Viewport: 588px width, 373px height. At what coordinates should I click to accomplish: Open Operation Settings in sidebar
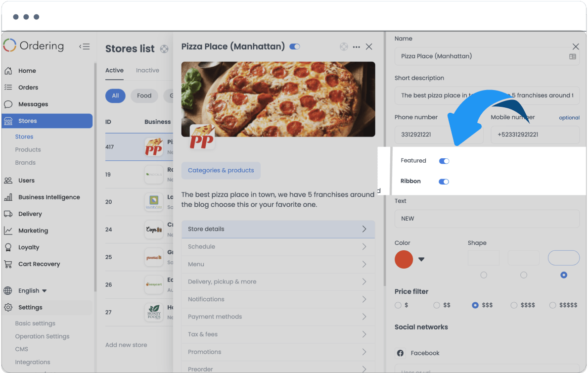click(x=42, y=336)
